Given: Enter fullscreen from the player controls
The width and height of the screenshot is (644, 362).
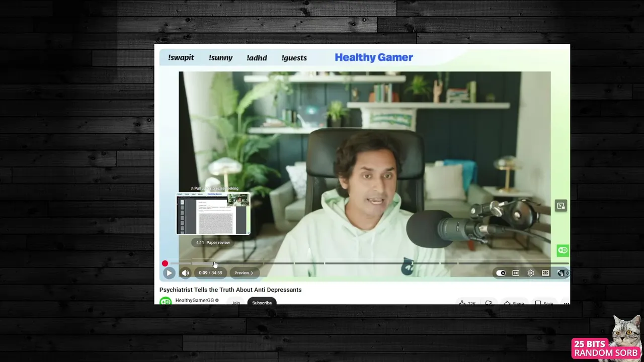Looking at the screenshot, I should pos(561,273).
